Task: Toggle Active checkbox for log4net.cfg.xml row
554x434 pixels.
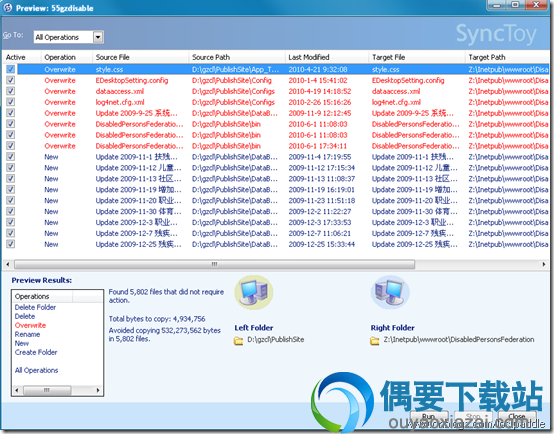Action: click(x=11, y=102)
